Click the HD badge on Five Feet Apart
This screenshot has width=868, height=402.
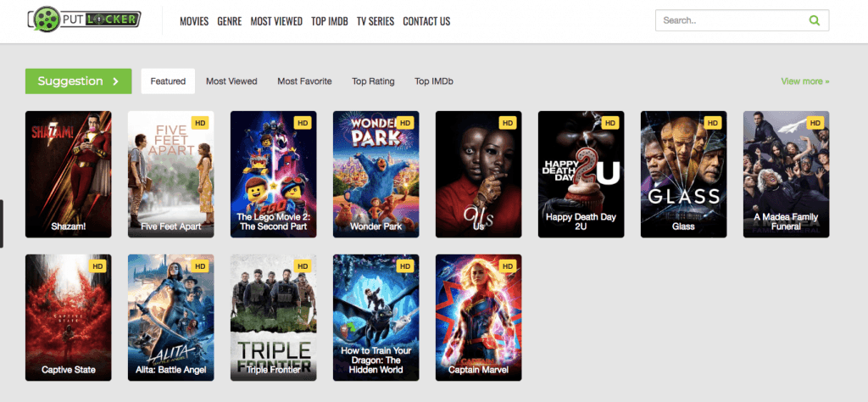[x=201, y=123]
